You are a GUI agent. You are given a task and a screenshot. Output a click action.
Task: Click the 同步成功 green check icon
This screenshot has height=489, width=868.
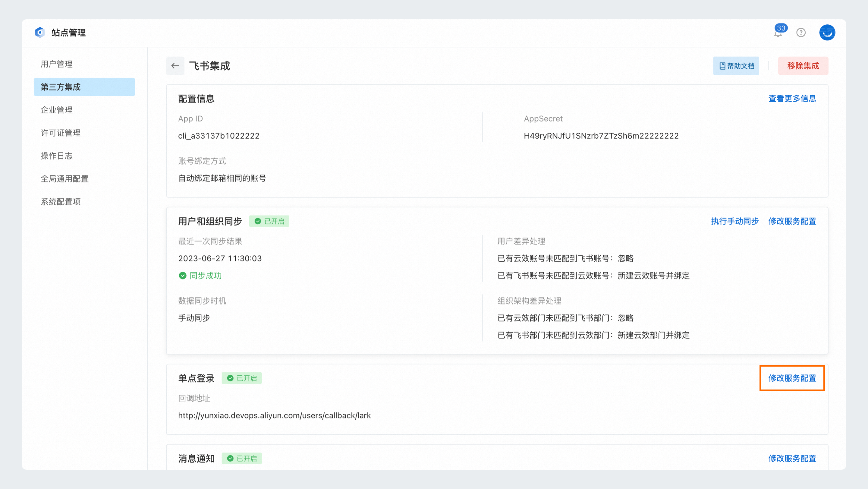(183, 276)
